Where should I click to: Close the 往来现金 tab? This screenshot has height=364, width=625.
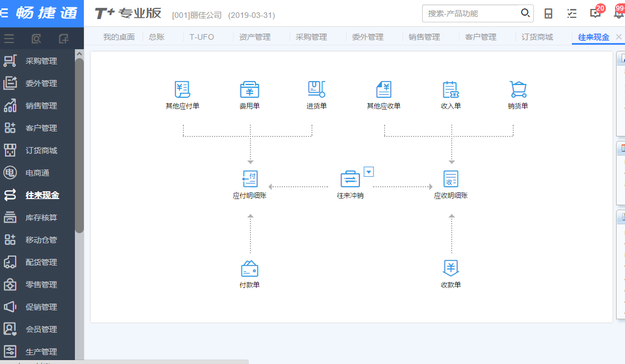click(619, 37)
